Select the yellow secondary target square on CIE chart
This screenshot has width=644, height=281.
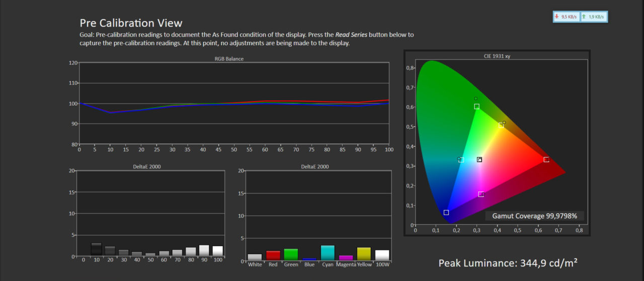point(501,125)
